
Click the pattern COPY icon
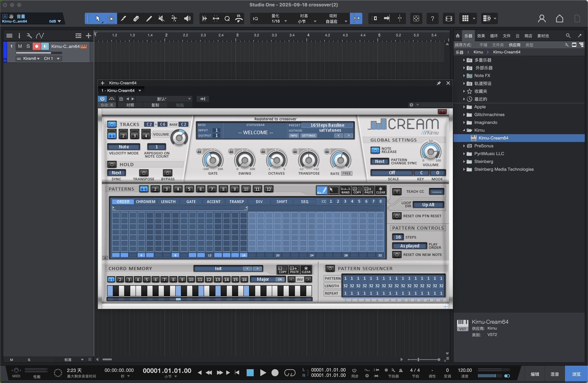click(x=357, y=190)
